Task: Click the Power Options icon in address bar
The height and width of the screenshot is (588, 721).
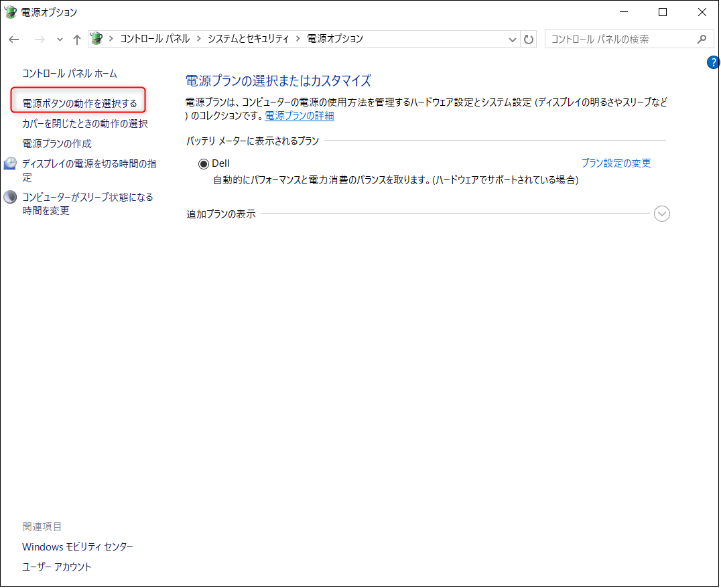Action: coord(98,39)
